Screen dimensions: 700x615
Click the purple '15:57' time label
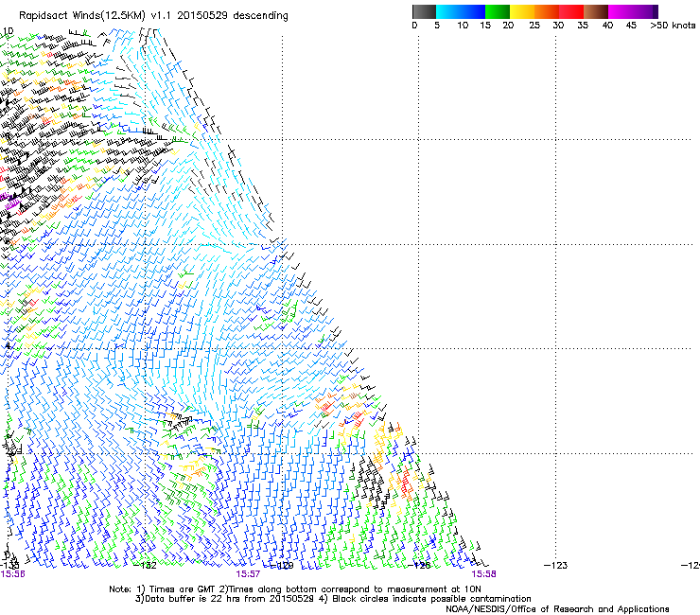[x=248, y=574]
